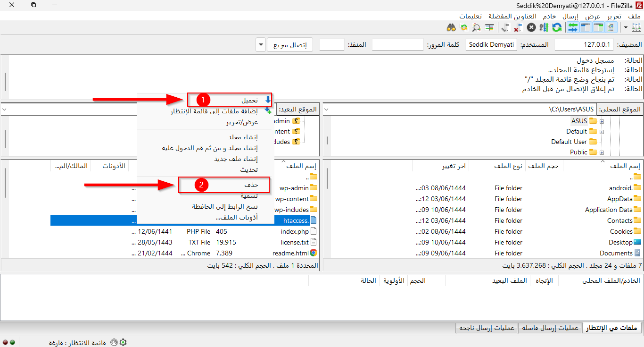644x347 pixels.
Task: Toggle synchronized browsing
Action: 463,27
